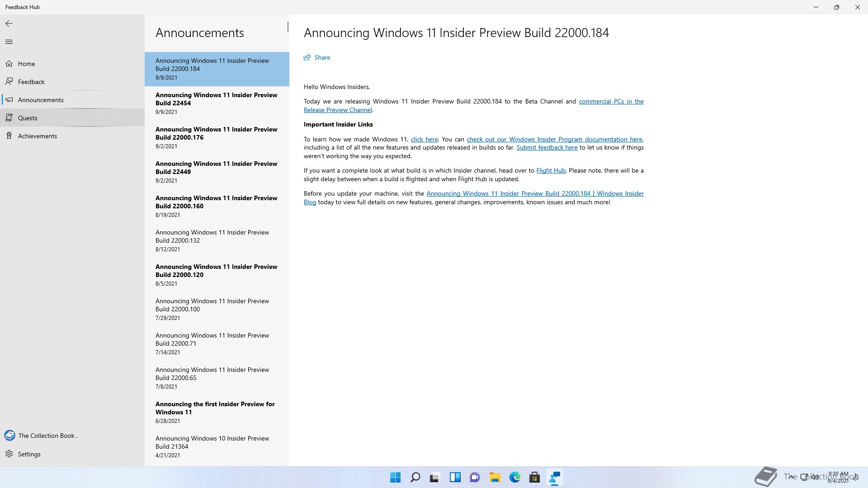This screenshot has width=868, height=488.
Task: Click Submit feedback here link
Action: (547, 147)
